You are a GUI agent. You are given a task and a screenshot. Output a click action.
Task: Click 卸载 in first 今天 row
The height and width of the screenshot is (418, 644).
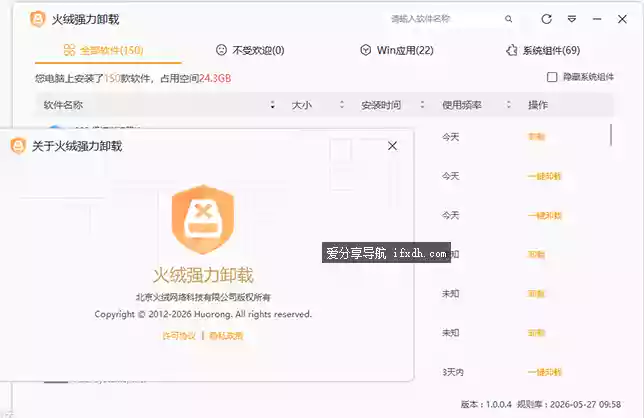(536, 137)
